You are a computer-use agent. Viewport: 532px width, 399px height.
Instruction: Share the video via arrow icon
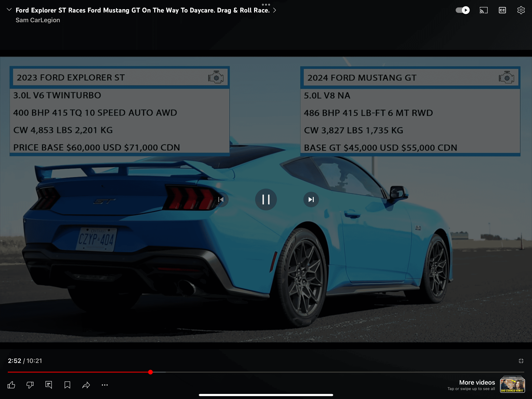pyautogui.click(x=86, y=385)
